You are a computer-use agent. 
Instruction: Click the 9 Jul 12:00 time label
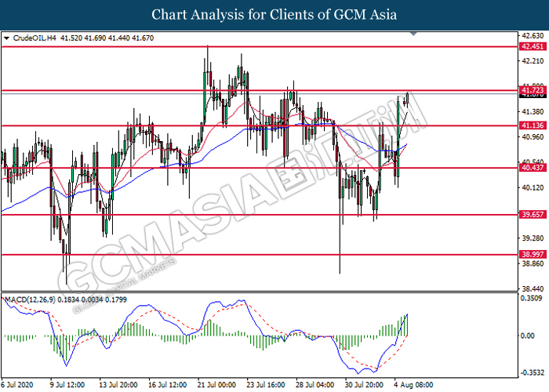(67, 385)
